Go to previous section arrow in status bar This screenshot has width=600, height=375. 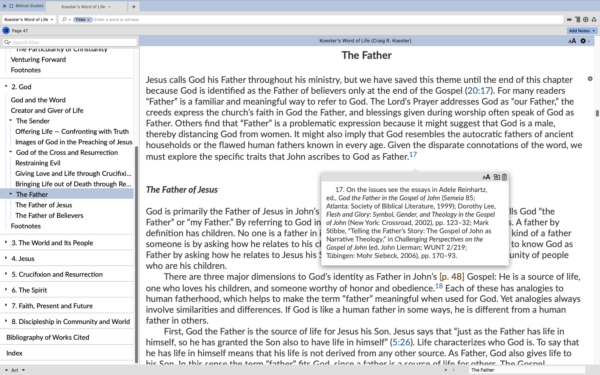(445, 370)
